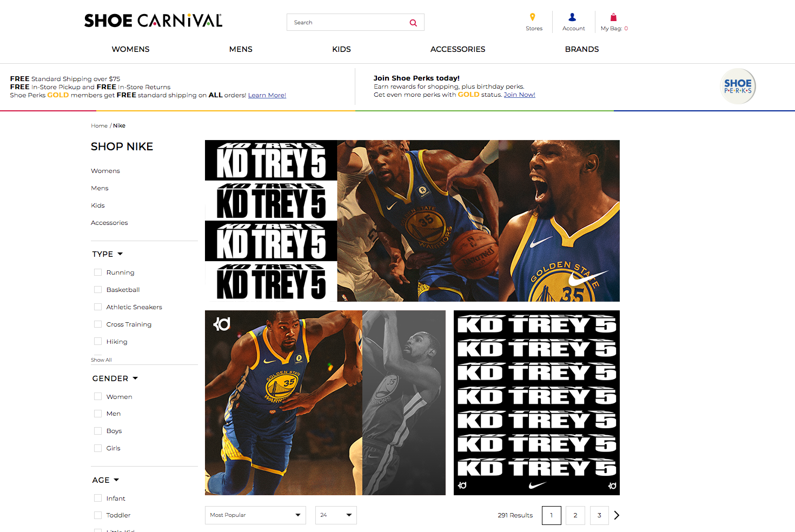Open the KIDS navigation menu
Image resolution: width=795 pixels, height=532 pixels.
pos(341,49)
